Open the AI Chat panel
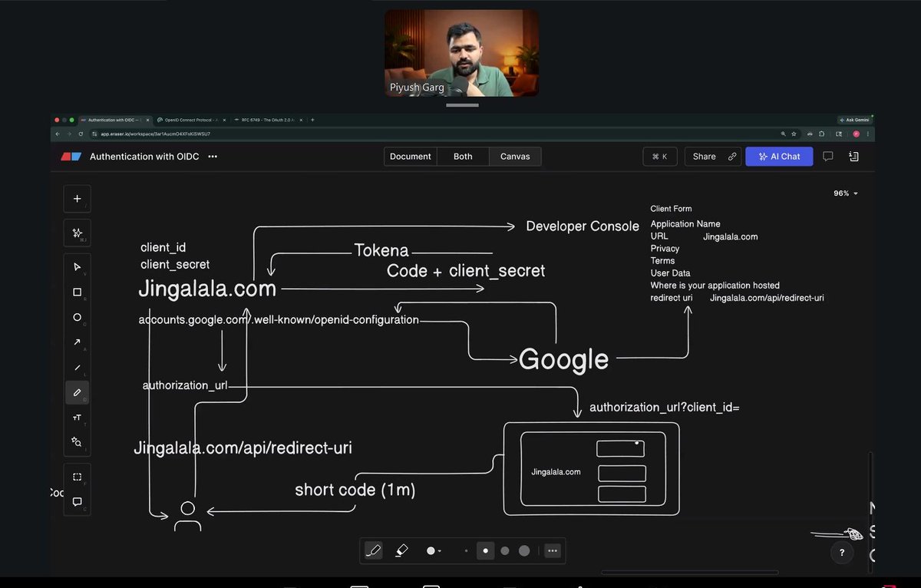The image size is (921, 588). point(779,157)
